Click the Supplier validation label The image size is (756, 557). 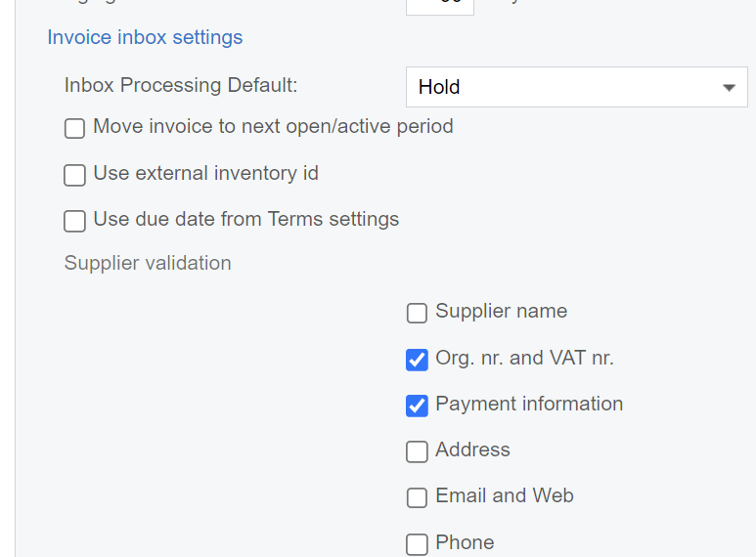coord(148,263)
